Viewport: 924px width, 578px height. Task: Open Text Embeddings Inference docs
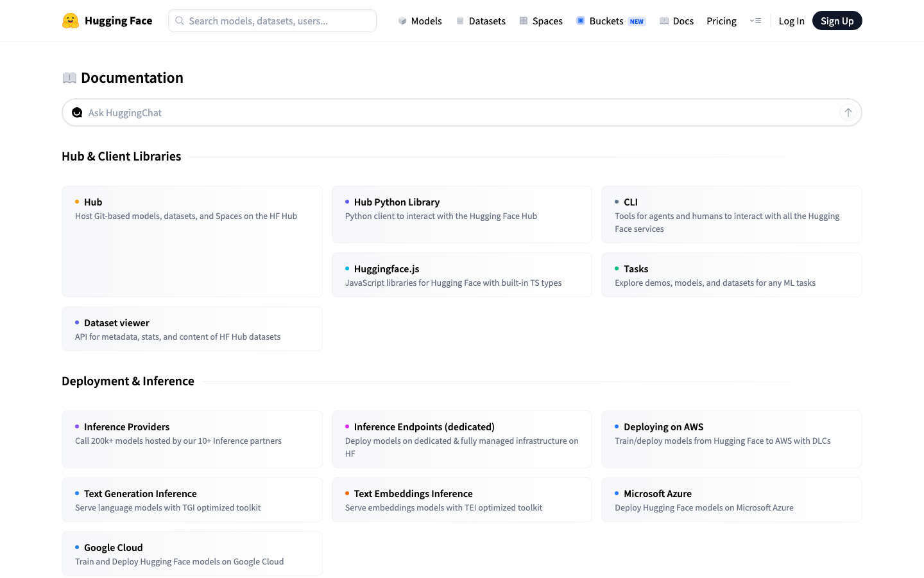click(x=461, y=500)
